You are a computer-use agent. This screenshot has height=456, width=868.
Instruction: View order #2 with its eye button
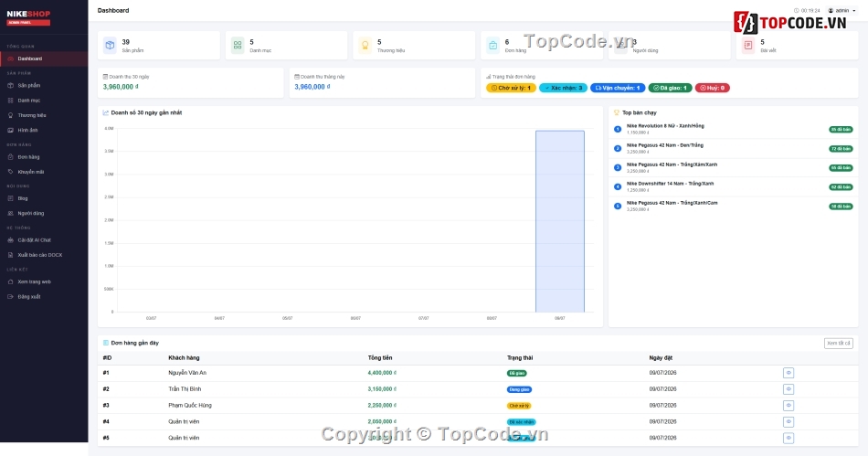[x=789, y=389]
